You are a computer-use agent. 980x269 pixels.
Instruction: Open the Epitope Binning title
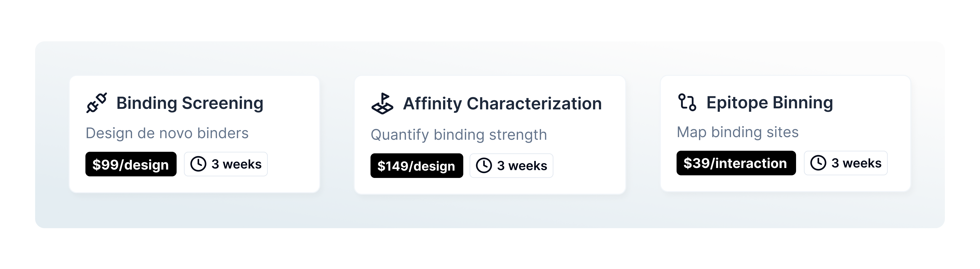[769, 102]
